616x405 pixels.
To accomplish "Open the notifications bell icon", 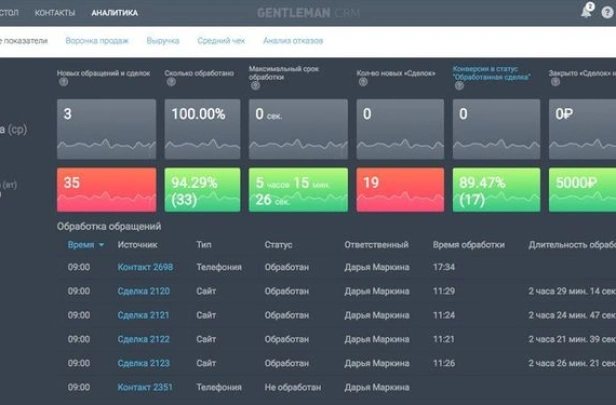I will pyautogui.click(x=586, y=12).
